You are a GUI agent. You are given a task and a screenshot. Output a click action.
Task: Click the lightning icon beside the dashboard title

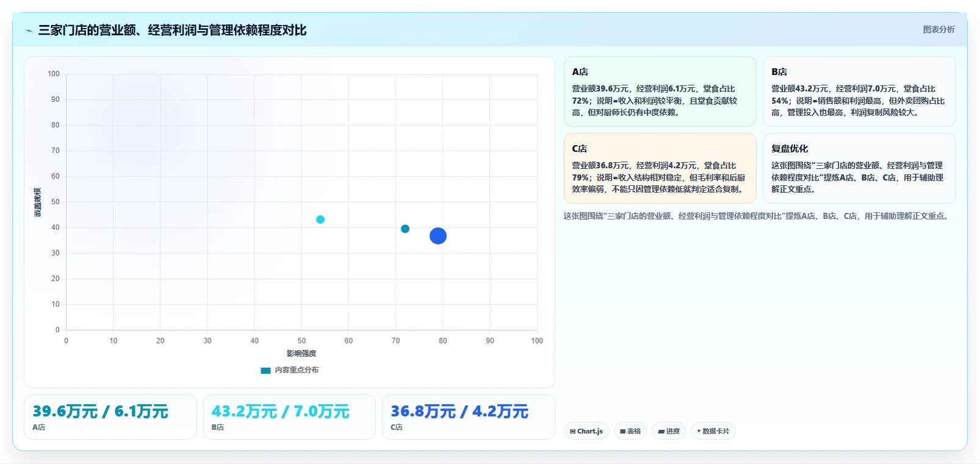[29, 30]
